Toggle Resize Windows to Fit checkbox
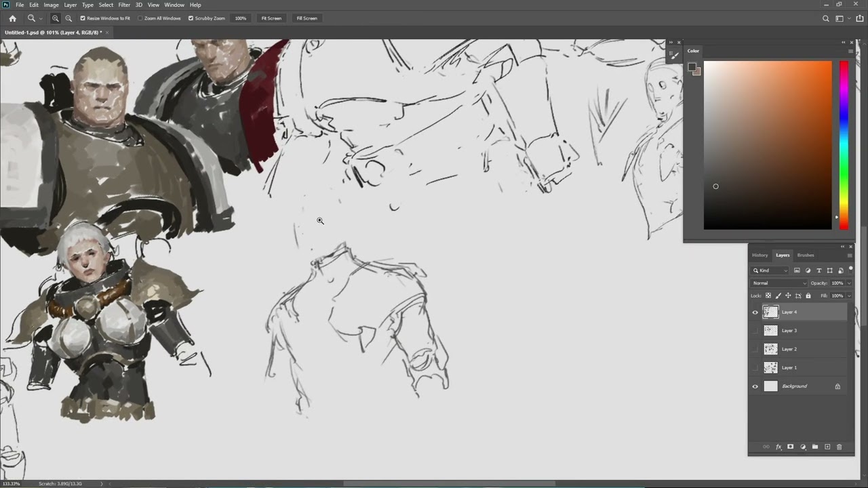The image size is (868, 488). click(x=83, y=18)
